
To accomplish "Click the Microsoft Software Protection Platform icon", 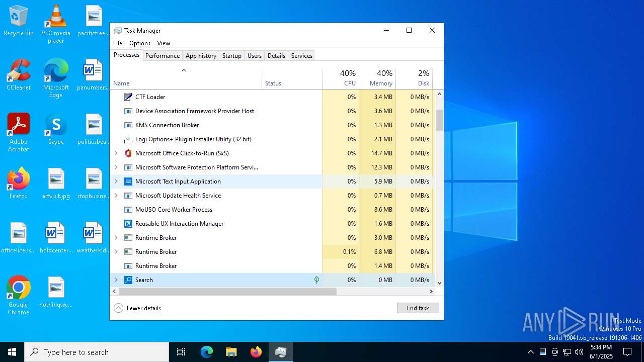I will pyautogui.click(x=128, y=167).
